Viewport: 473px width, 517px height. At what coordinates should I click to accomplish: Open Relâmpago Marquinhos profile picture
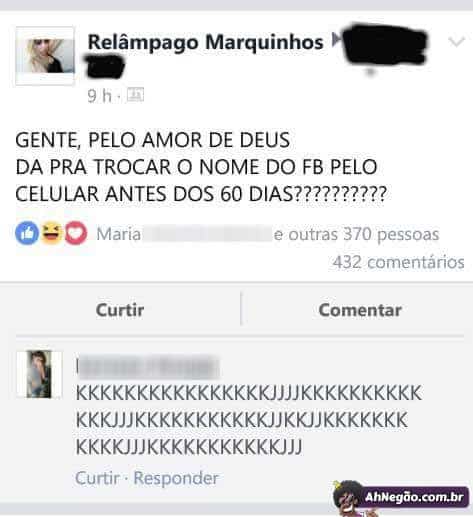click(45, 56)
